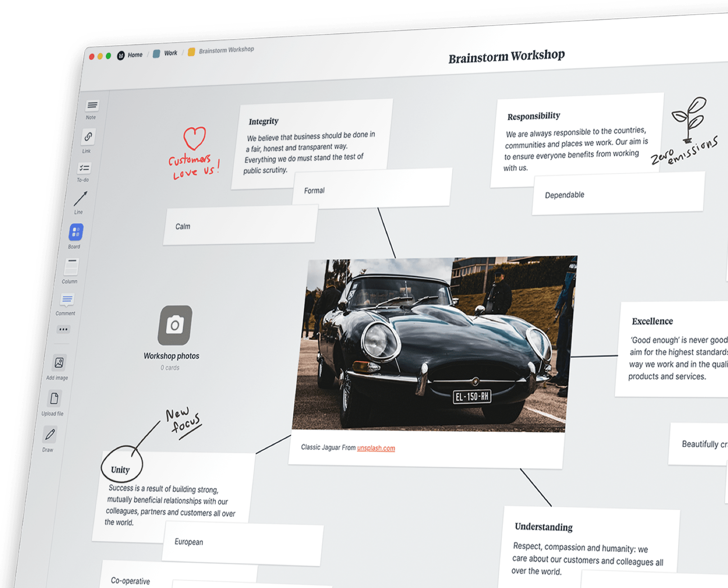Select the Dependable note card

(618, 193)
